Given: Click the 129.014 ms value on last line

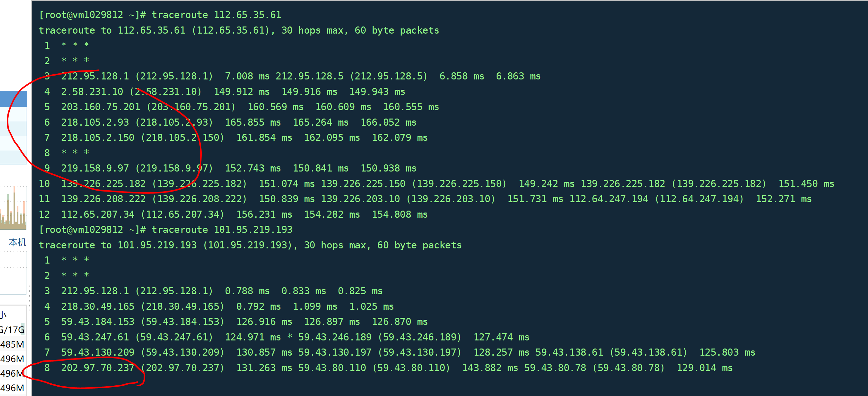Looking at the screenshot, I should click(705, 368).
